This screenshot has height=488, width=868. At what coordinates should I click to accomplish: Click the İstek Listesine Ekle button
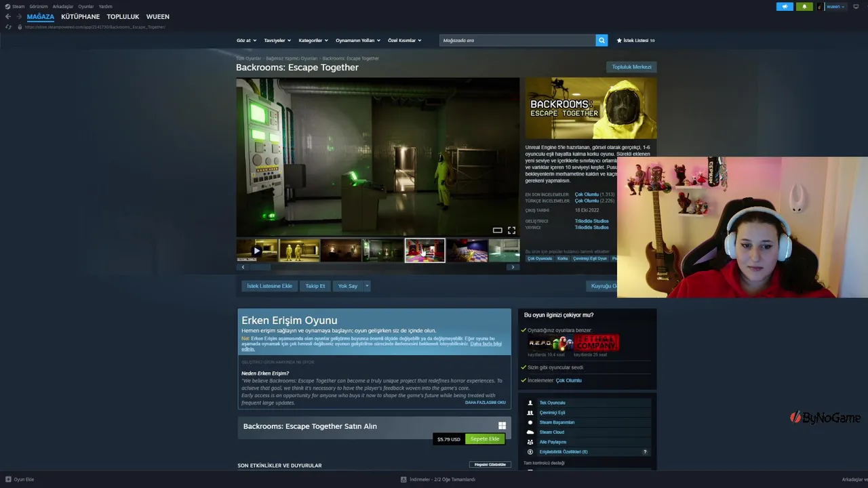pyautogui.click(x=269, y=286)
